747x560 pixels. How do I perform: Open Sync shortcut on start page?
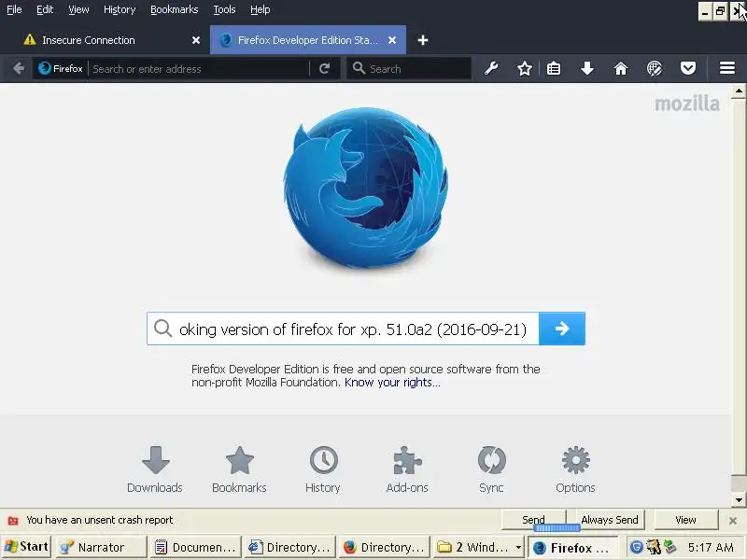pyautogui.click(x=492, y=469)
